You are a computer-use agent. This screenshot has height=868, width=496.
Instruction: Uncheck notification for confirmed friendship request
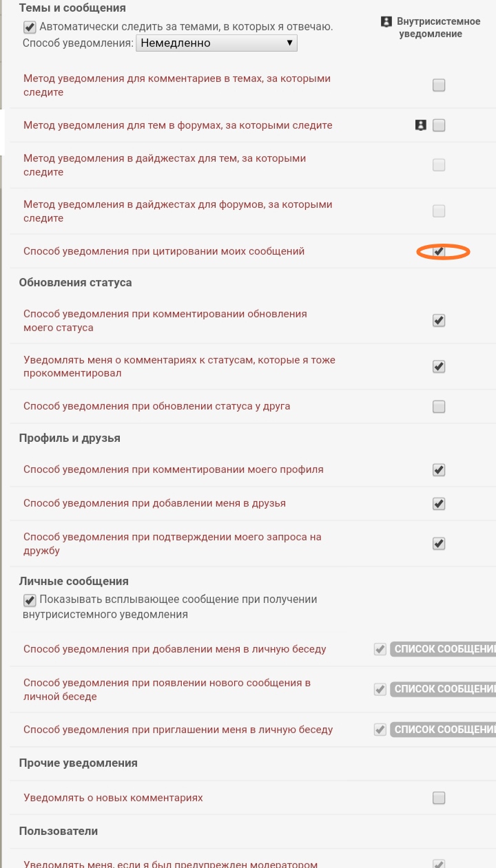click(x=439, y=544)
